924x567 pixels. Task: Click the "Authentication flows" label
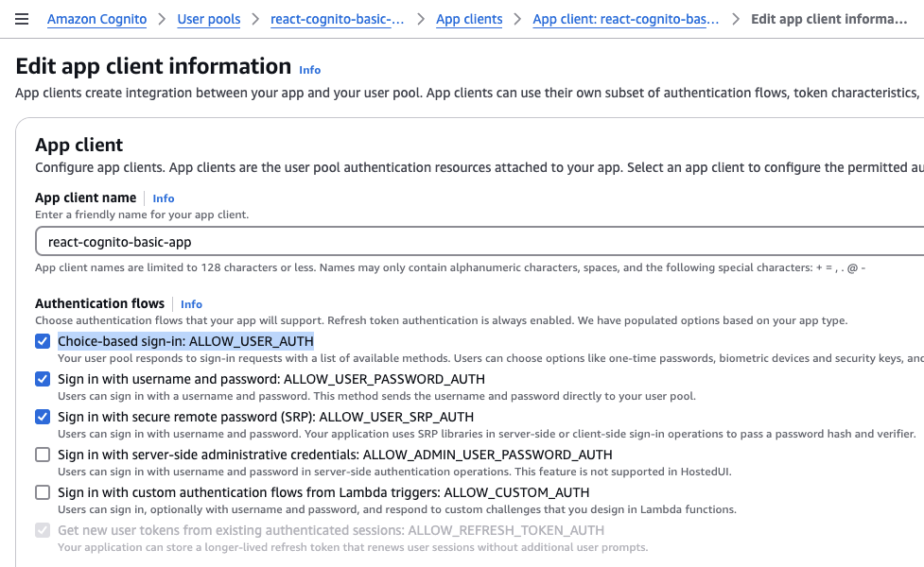[x=99, y=303]
